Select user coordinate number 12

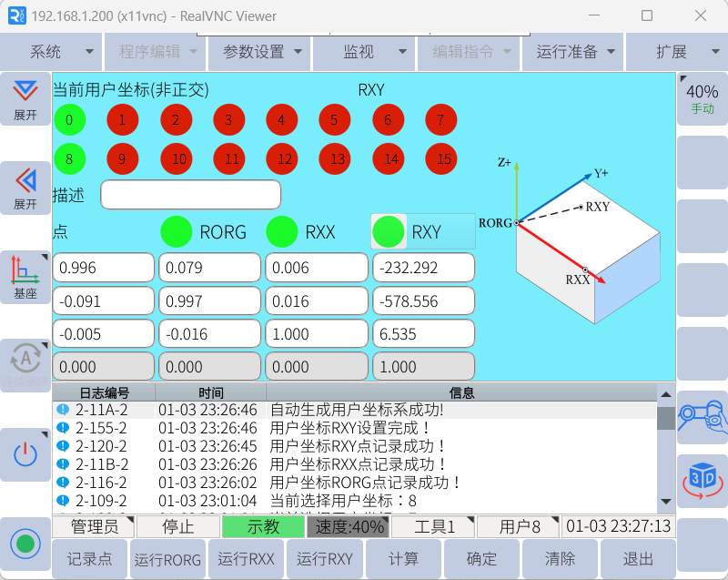[x=282, y=159]
